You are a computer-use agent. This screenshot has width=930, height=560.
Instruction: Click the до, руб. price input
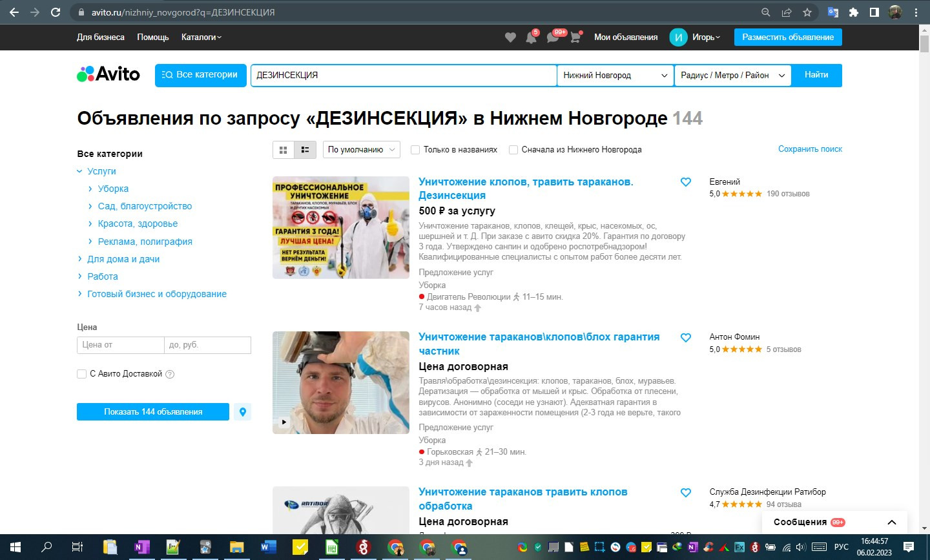click(207, 345)
